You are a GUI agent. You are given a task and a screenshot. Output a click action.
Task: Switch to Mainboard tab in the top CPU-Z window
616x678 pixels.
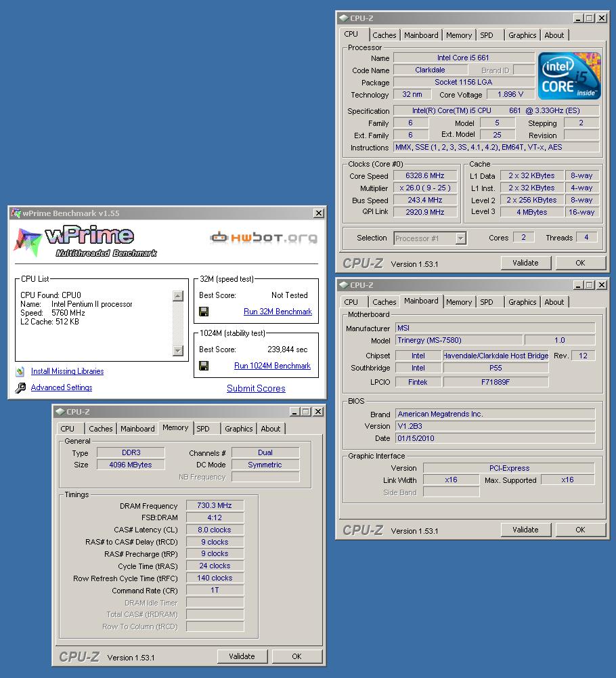pyautogui.click(x=421, y=35)
